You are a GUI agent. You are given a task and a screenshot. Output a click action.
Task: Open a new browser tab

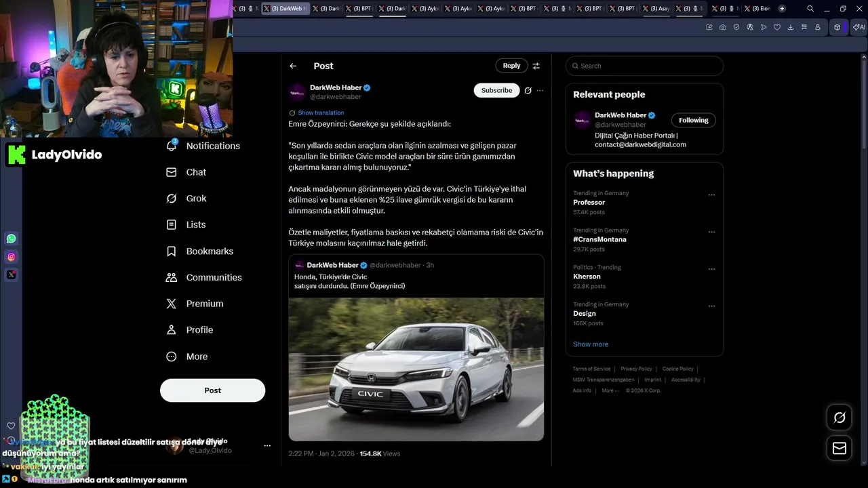[782, 9]
